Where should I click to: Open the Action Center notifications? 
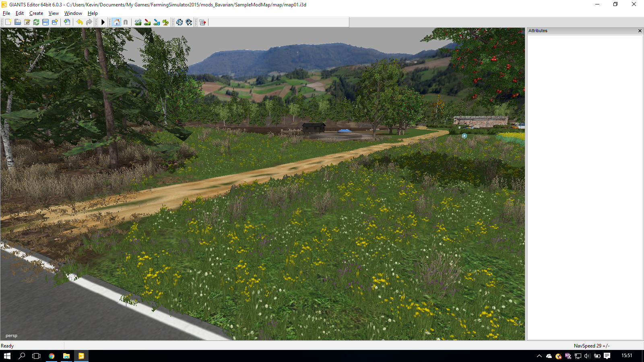[607, 356]
